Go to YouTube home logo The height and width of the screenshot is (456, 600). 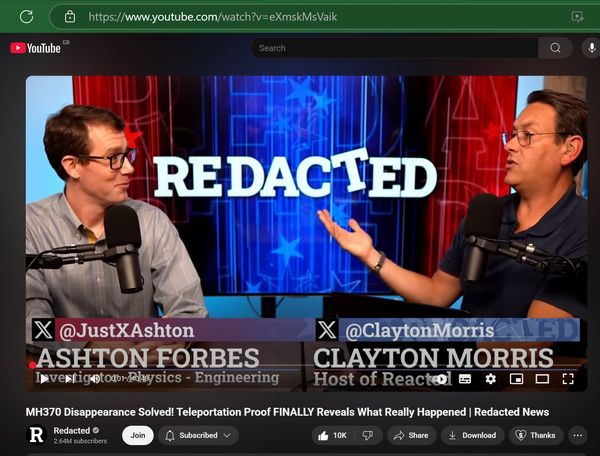click(x=35, y=48)
